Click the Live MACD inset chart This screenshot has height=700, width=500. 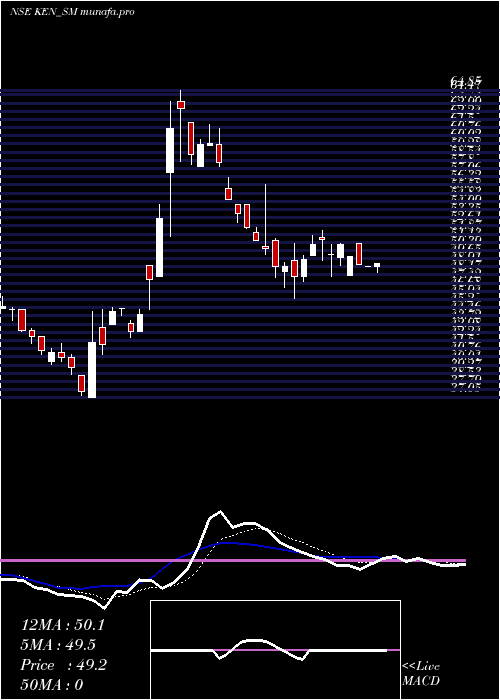[275, 650]
